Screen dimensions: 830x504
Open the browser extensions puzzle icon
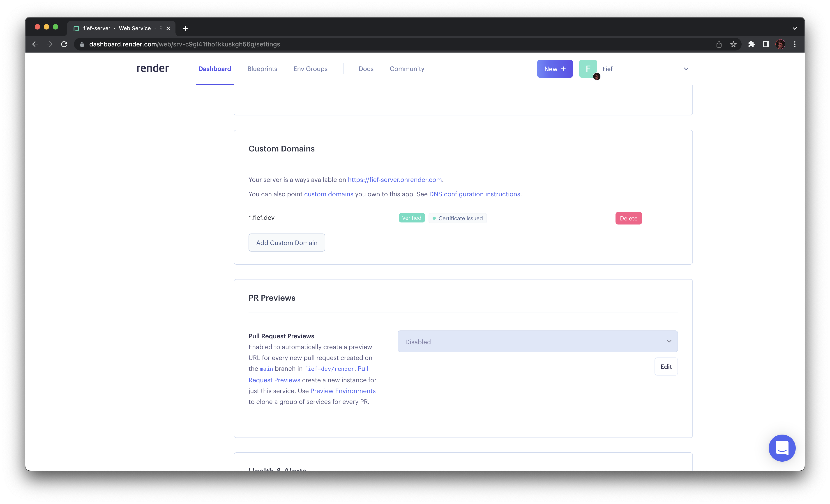point(751,44)
